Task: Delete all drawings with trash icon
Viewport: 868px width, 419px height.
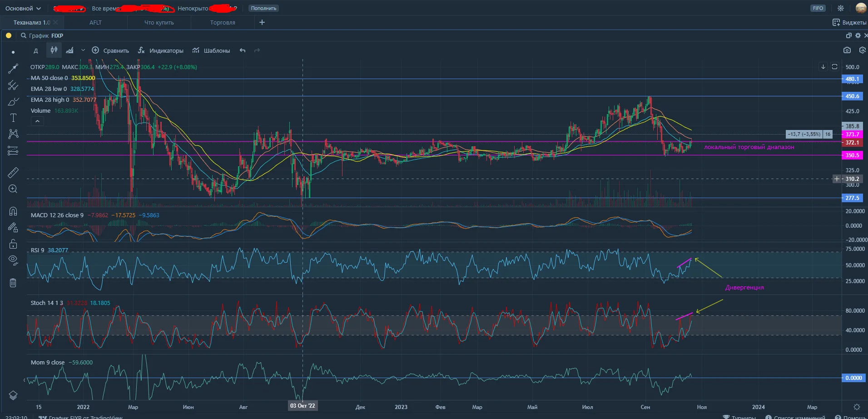Action: tap(13, 283)
